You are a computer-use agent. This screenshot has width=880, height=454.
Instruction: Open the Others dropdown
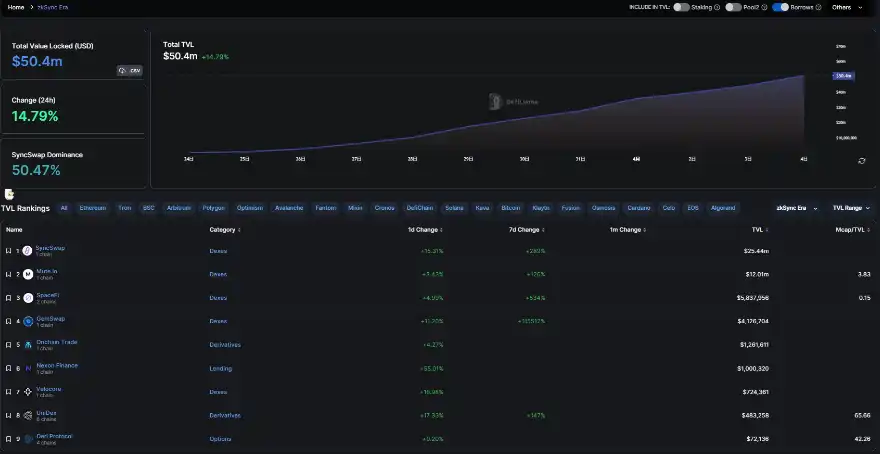click(x=847, y=7)
